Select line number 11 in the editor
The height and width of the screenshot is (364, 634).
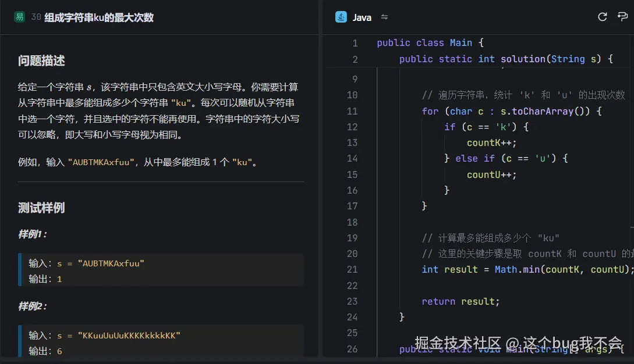point(354,110)
